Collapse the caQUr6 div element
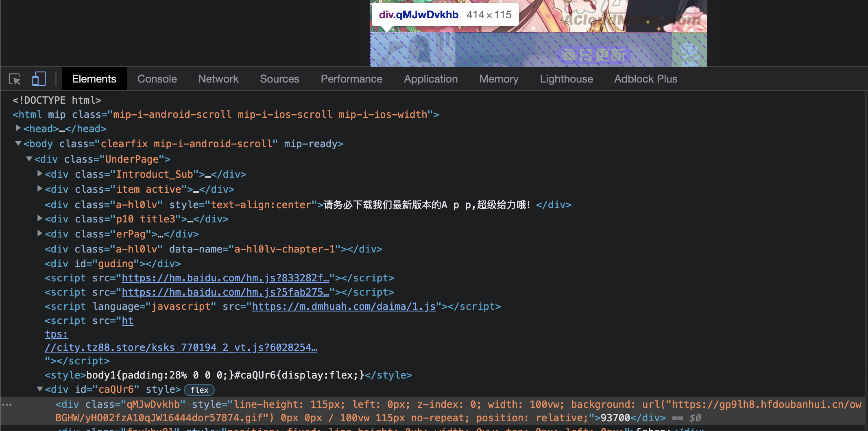The width and height of the screenshot is (868, 431). click(39, 389)
